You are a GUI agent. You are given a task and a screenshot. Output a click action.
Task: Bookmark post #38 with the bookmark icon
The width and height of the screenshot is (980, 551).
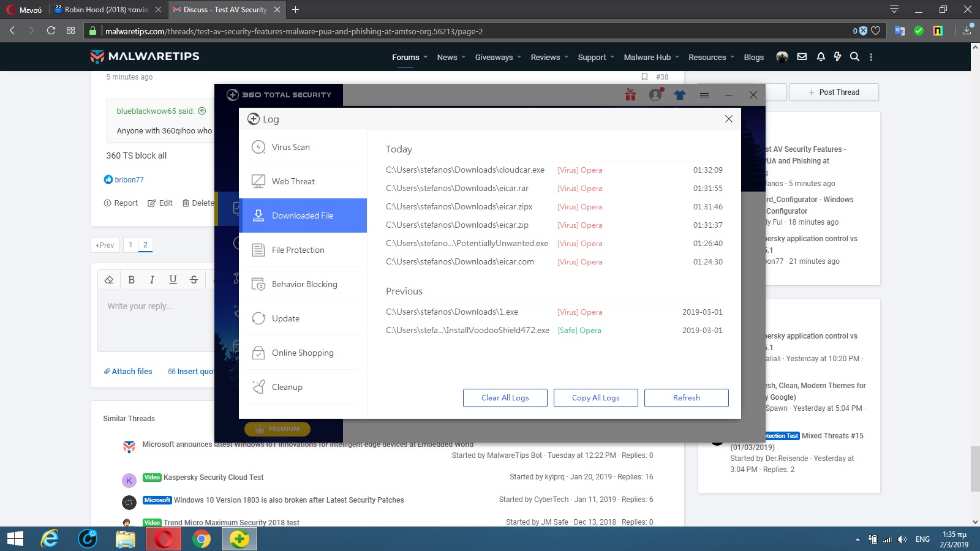tap(644, 77)
